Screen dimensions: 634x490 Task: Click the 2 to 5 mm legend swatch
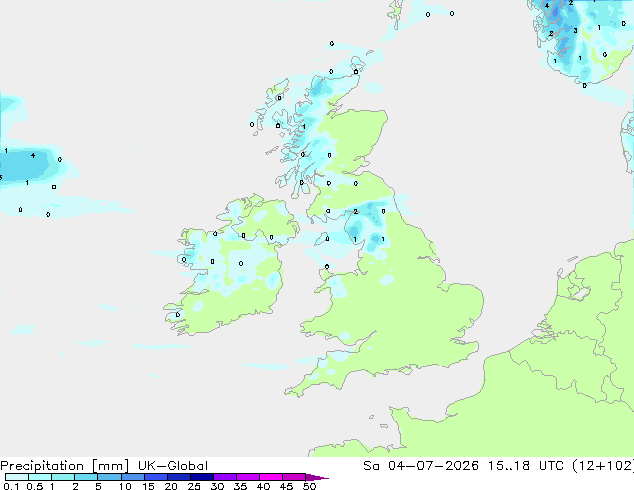[86, 477]
